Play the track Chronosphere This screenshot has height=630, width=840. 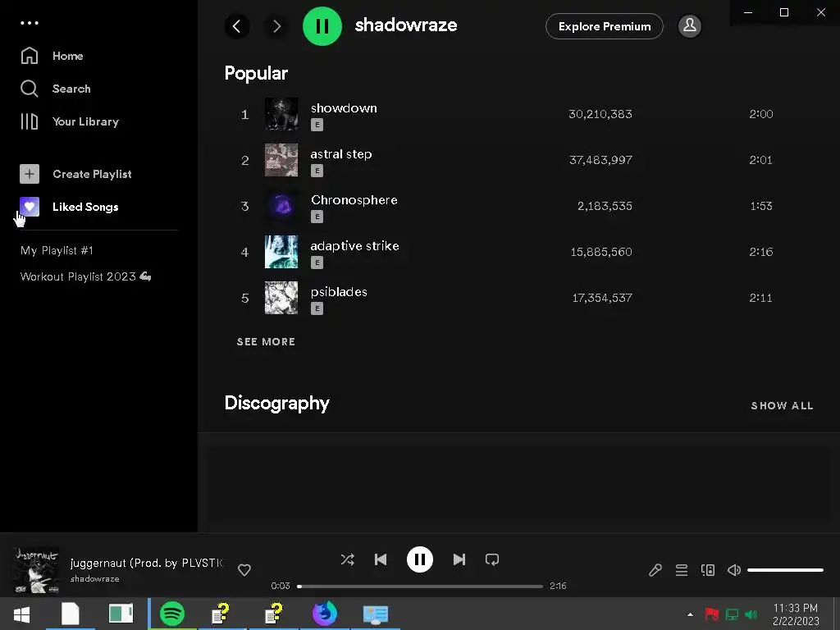tap(354, 200)
